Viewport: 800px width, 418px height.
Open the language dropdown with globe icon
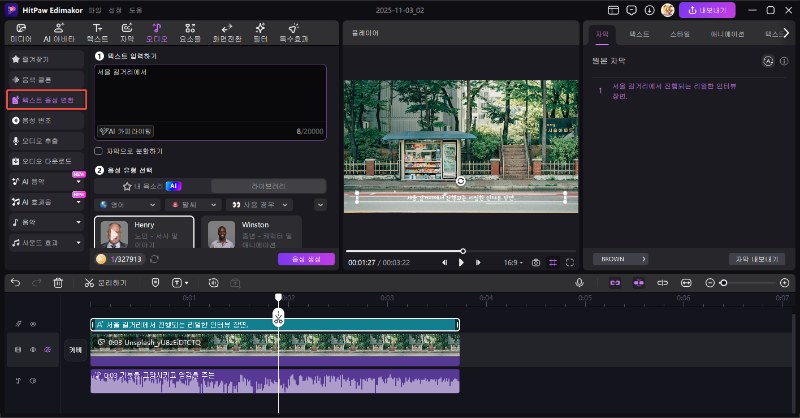(128, 205)
